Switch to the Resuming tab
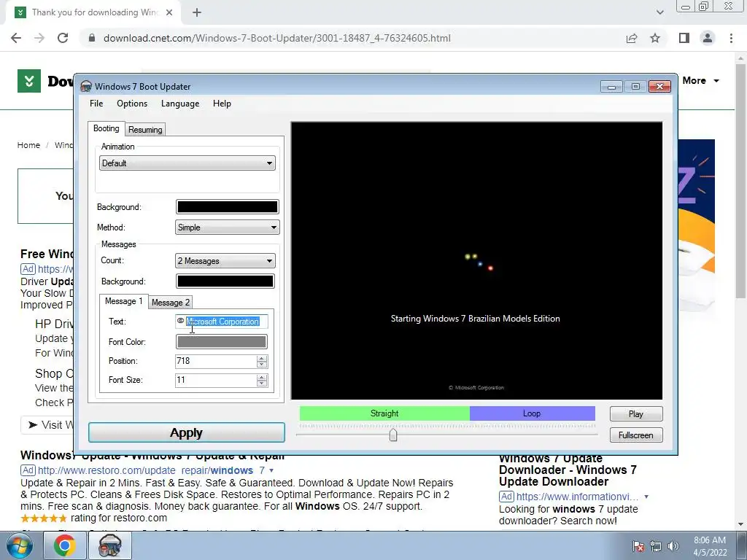The image size is (747, 560). (145, 130)
